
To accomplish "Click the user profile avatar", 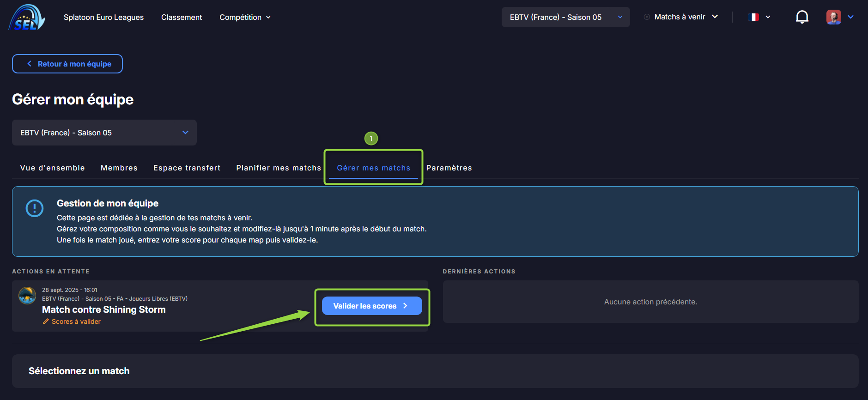I will pyautogui.click(x=833, y=17).
